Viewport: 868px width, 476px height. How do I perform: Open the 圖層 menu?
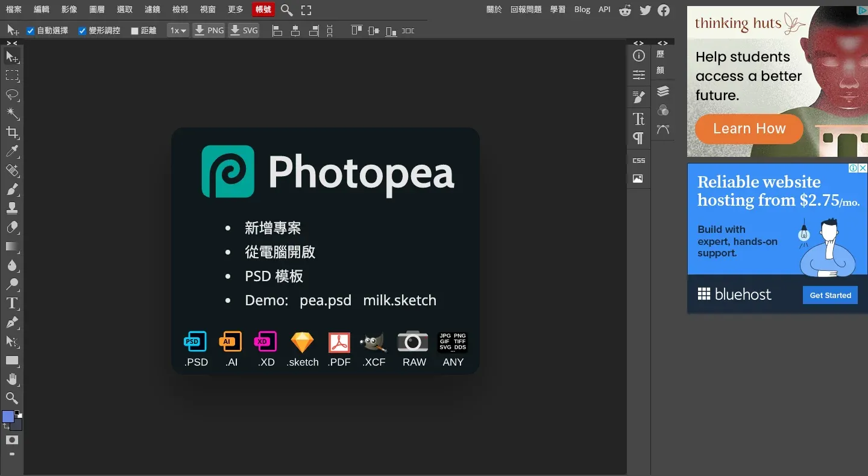(x=97, y=10)
